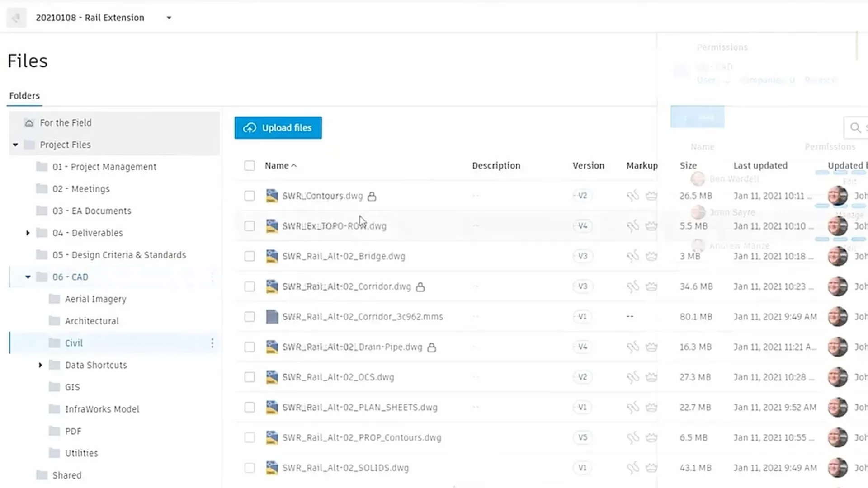Image resolution: width=868 pixels, height=488 pixels.
Task: Check the box for SWR_Rail_Alt-02_Corridor.dwg
Action: point(250,287)
